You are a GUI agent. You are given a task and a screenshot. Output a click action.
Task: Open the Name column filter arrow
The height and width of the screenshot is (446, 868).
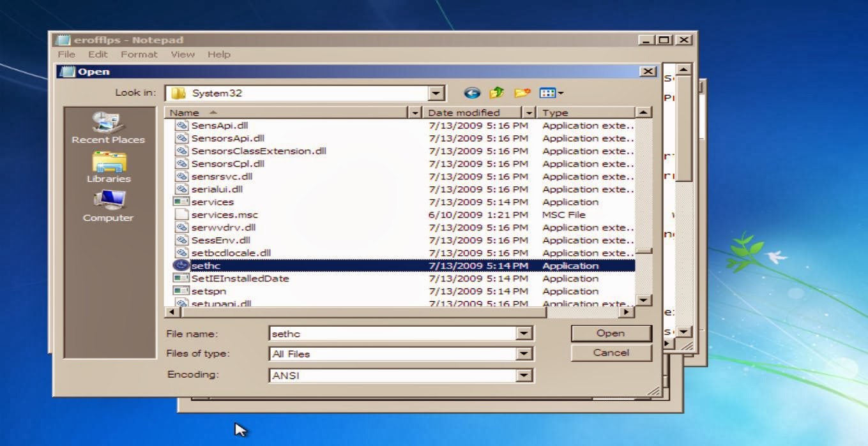(415, 112)
